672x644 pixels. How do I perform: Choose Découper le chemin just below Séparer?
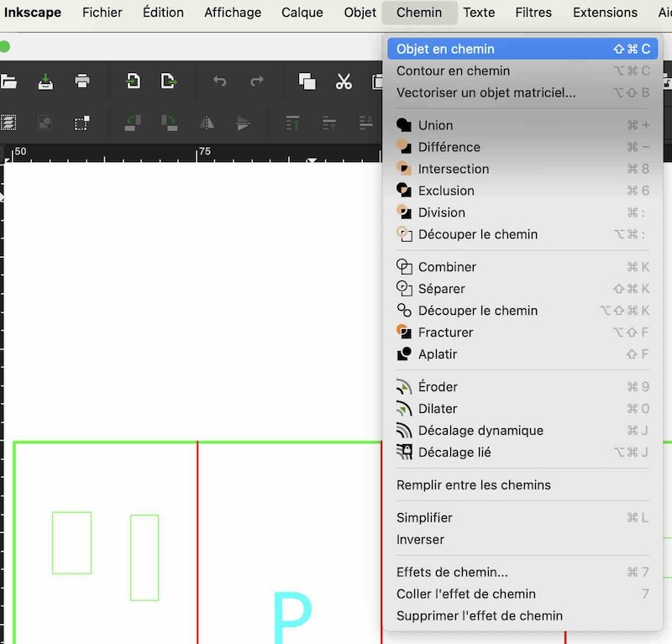(x=522, y=311)
